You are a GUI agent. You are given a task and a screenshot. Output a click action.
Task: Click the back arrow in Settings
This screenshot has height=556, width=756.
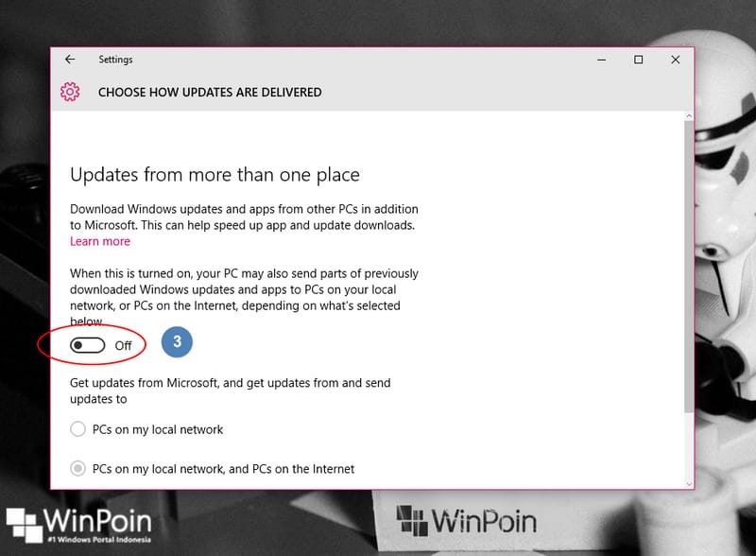tap(70, 60)
